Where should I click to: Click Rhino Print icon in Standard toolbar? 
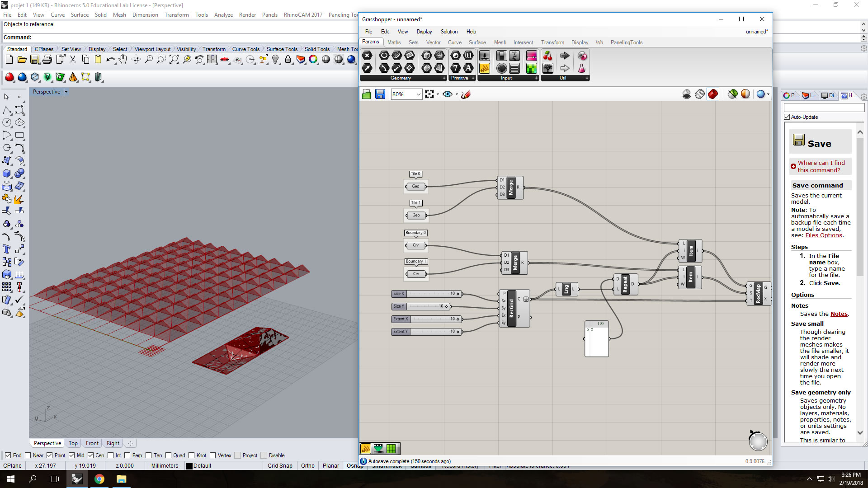[47, 59]
